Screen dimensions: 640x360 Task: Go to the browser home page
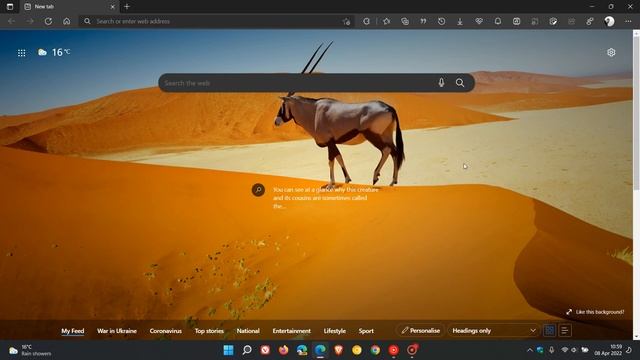(67, 21)
